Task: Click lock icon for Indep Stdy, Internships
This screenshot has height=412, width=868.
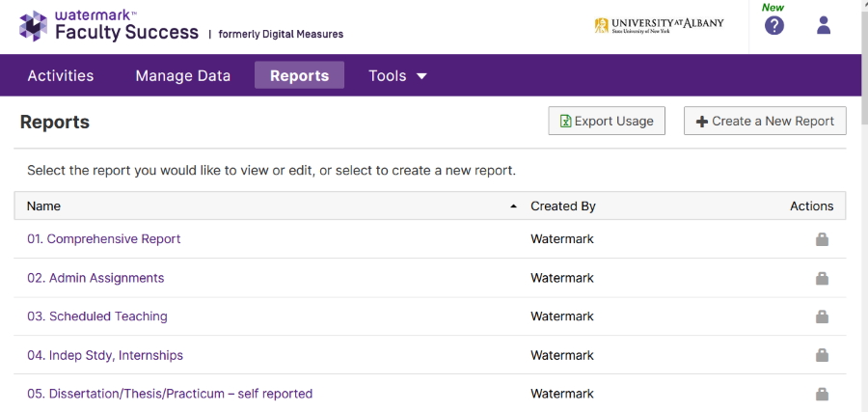Action: tap(822, 355)
